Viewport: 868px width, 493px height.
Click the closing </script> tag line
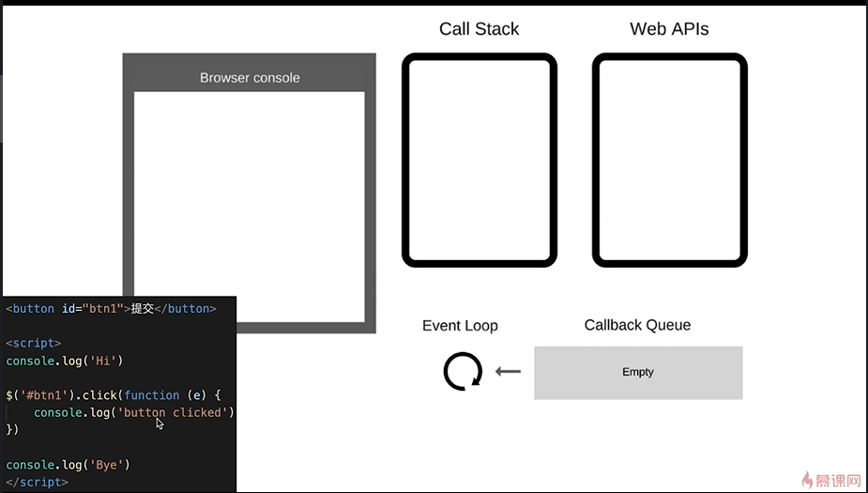(x=38, y=482)
